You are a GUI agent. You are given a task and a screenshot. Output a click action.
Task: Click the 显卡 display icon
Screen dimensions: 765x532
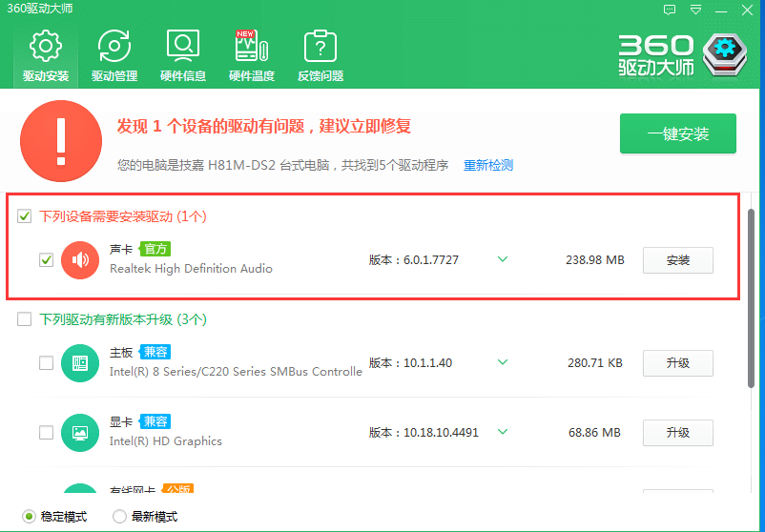[80, 433]
